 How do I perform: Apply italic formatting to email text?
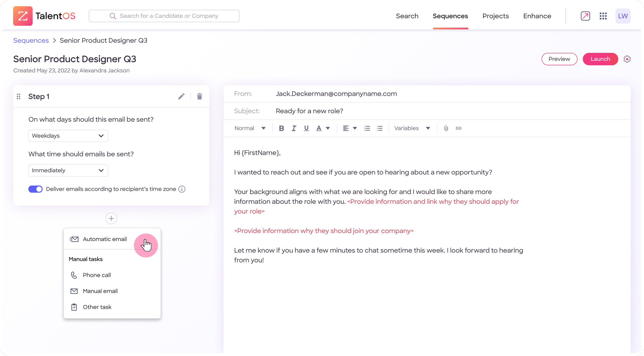point(294,128)
